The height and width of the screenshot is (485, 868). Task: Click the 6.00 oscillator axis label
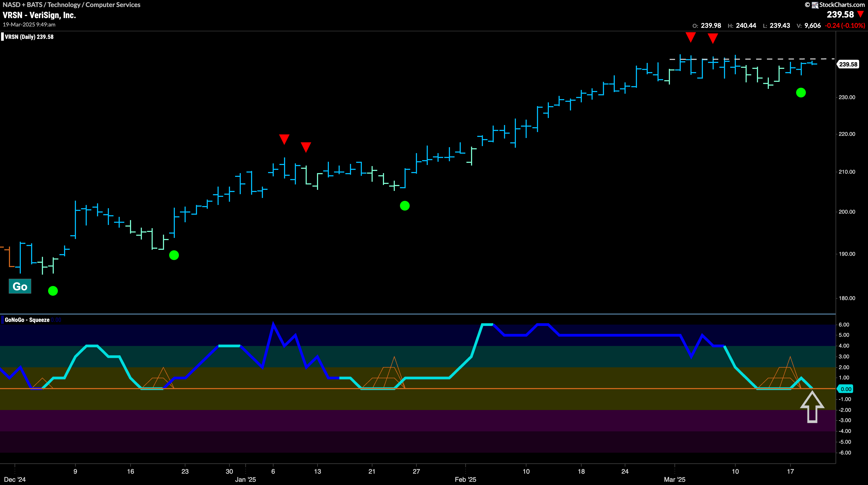click(844, 325)
